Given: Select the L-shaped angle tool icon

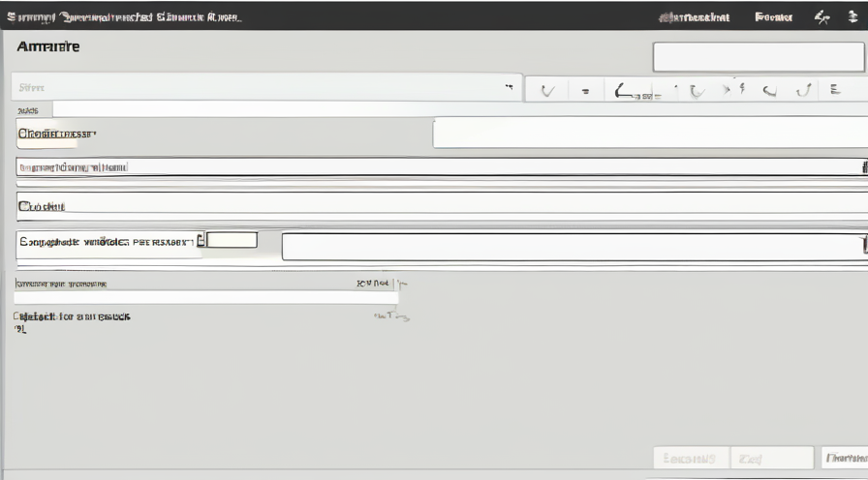Looking at the screenshot, I should coord(627,91).
